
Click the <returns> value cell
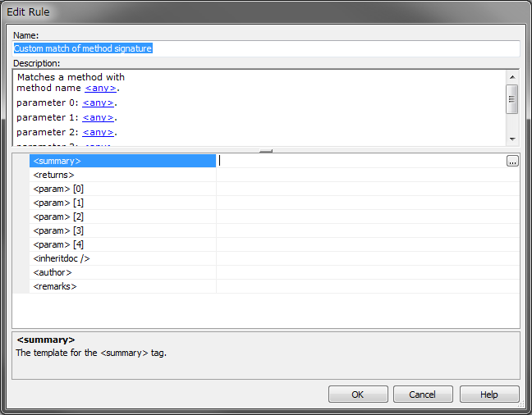(x=368, y=175)
